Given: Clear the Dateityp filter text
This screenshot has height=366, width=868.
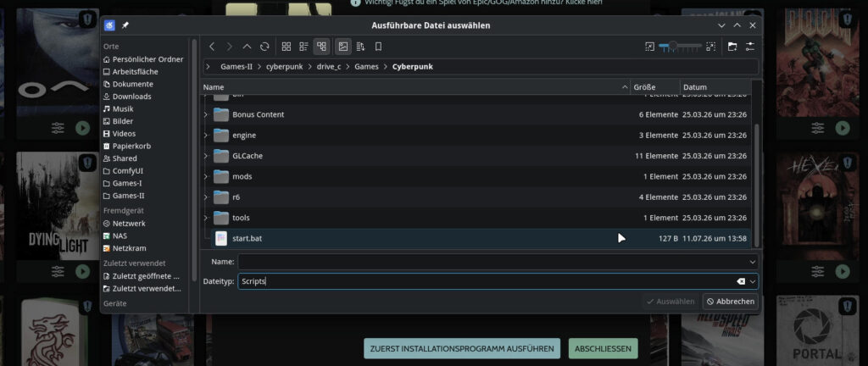Looking at the screenshot, I should (741, 281).
